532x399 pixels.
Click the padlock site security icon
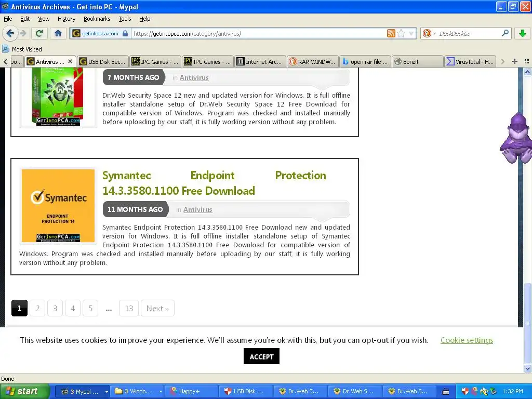(125, 33)
